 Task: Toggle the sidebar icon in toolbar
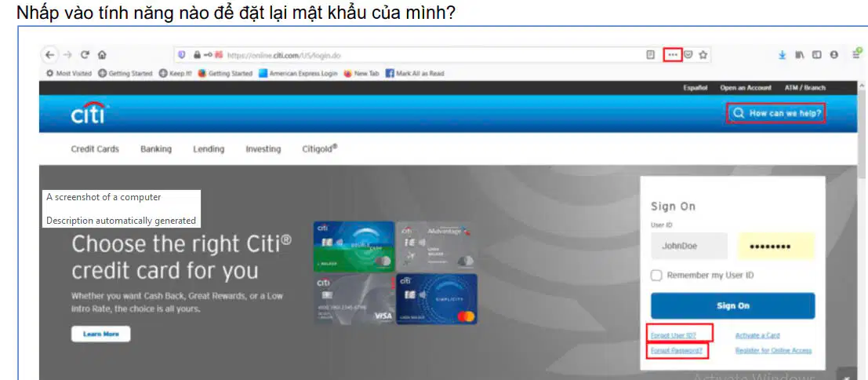816,55
